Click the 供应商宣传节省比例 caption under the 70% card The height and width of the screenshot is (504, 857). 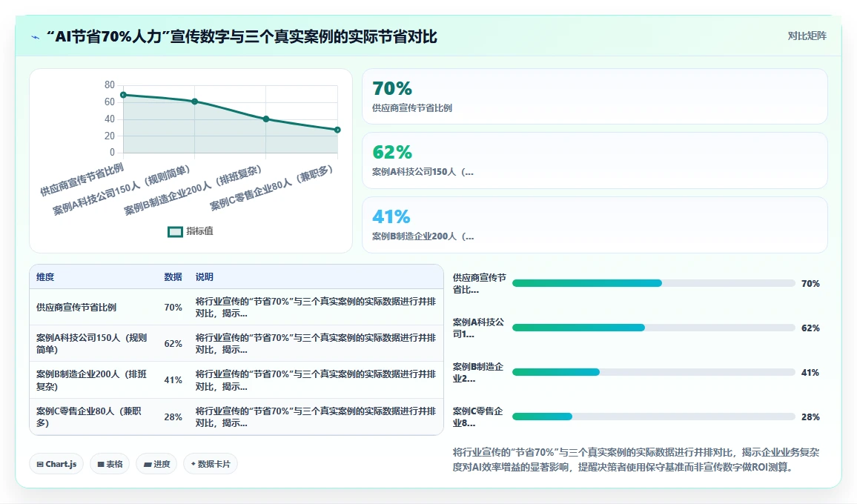412,108
